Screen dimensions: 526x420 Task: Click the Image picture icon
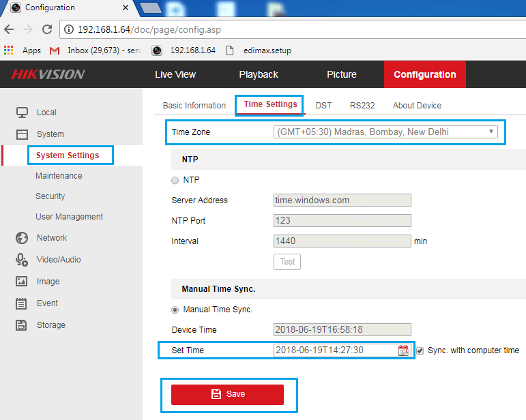pyautogui.click(x=21, y=281)
